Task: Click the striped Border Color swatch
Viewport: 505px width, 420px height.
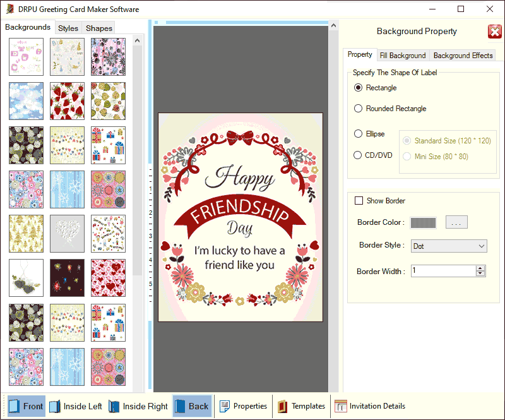Action: 423,222
